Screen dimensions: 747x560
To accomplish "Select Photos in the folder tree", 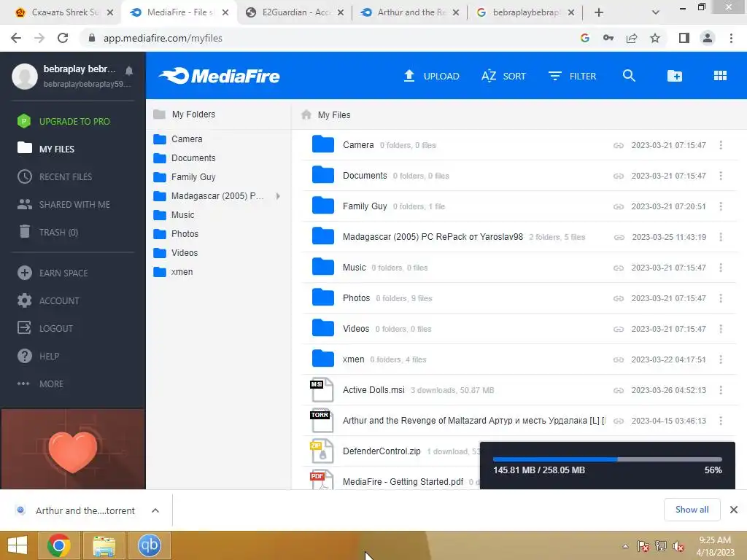I will (x=176, y=234).
